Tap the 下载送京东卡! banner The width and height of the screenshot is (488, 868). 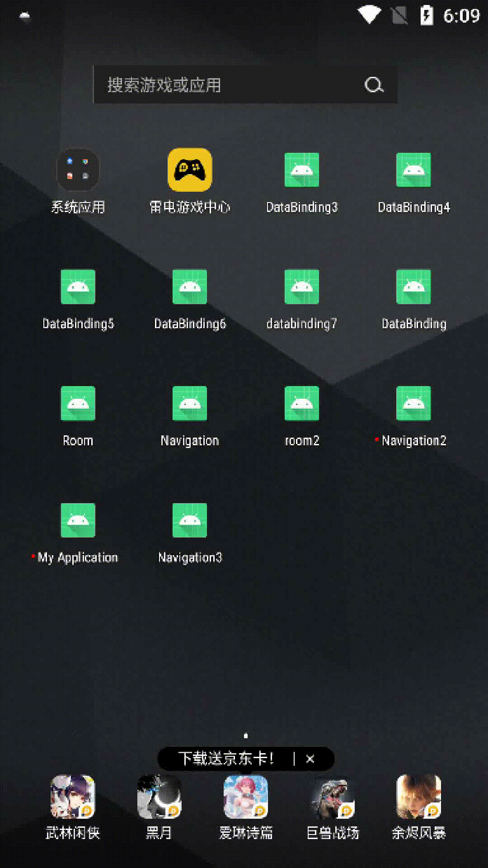click(226, 759)
